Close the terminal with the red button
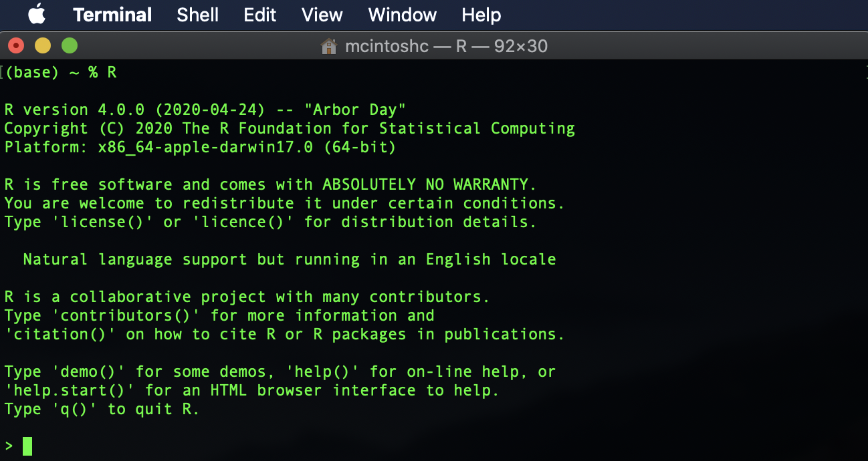 [16, 46]
